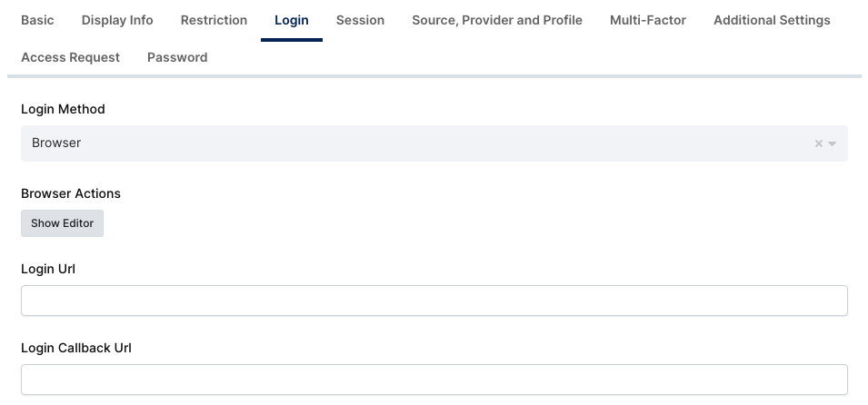Viewport: 868px width, 405px height.
Task: Clear the selected Browser login method
Action: (818, 143)
